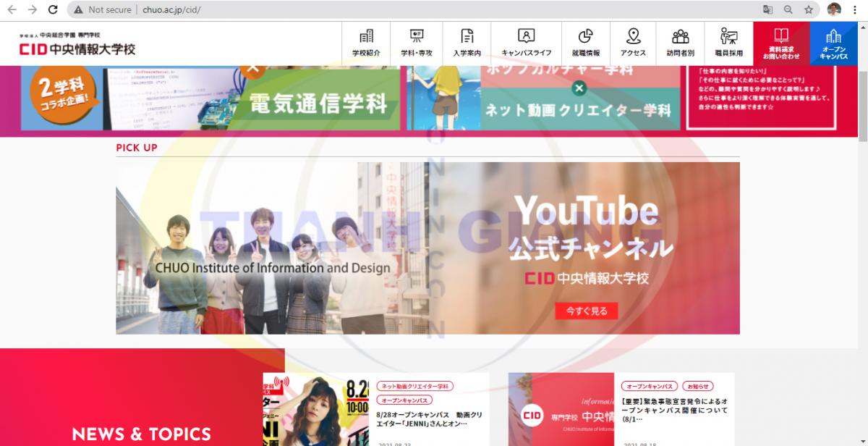Open the キャンパスライフ icon menu
Image resolution: width=868 pixels, height=446 pixels.
pos(526,43)
